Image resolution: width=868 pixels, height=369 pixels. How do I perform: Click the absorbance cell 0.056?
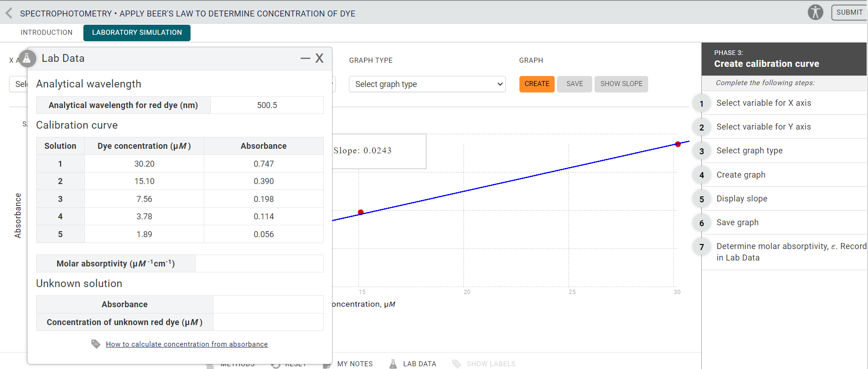pos(264,234)
